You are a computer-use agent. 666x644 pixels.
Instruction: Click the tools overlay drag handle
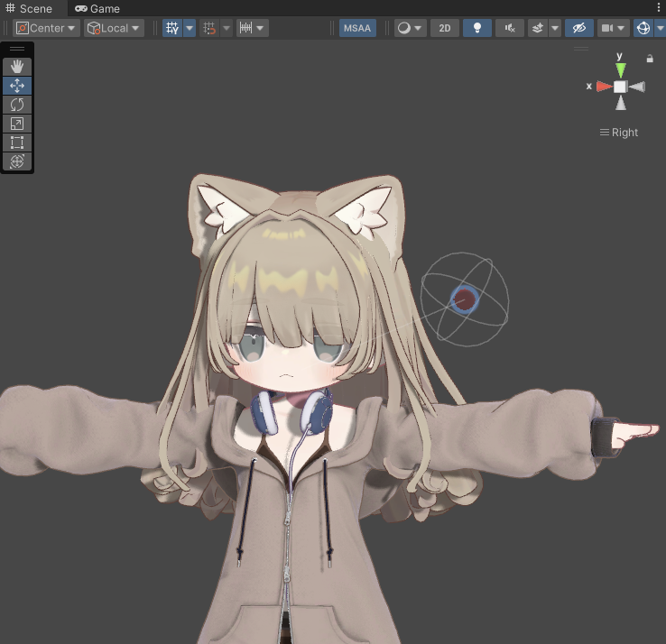17,49
